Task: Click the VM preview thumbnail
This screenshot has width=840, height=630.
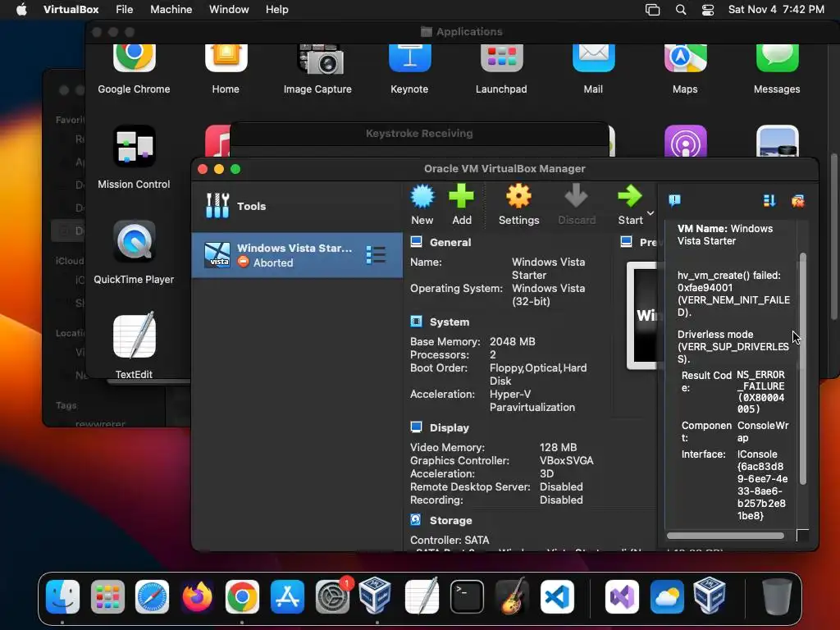Action: [642, 315]
